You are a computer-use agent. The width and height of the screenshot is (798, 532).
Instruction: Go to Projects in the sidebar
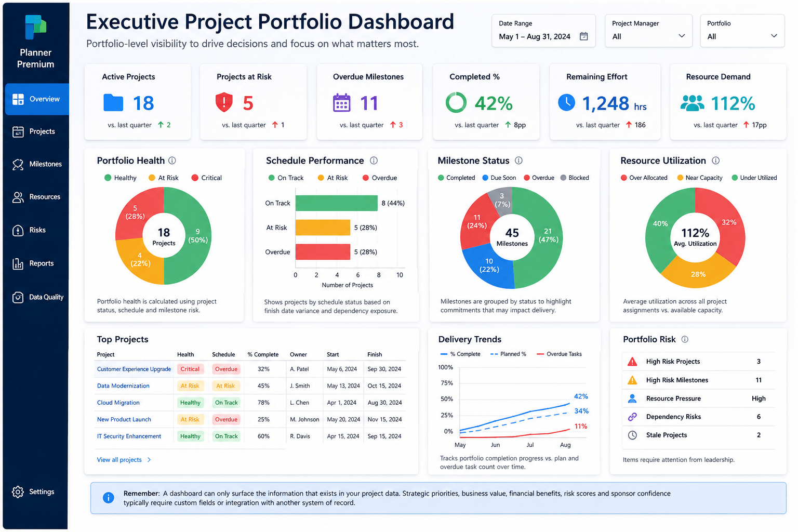34,131
